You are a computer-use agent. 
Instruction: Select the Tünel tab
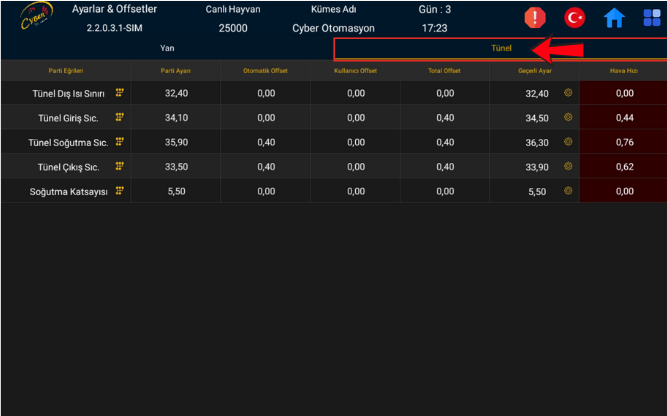(x=500, y=48)
